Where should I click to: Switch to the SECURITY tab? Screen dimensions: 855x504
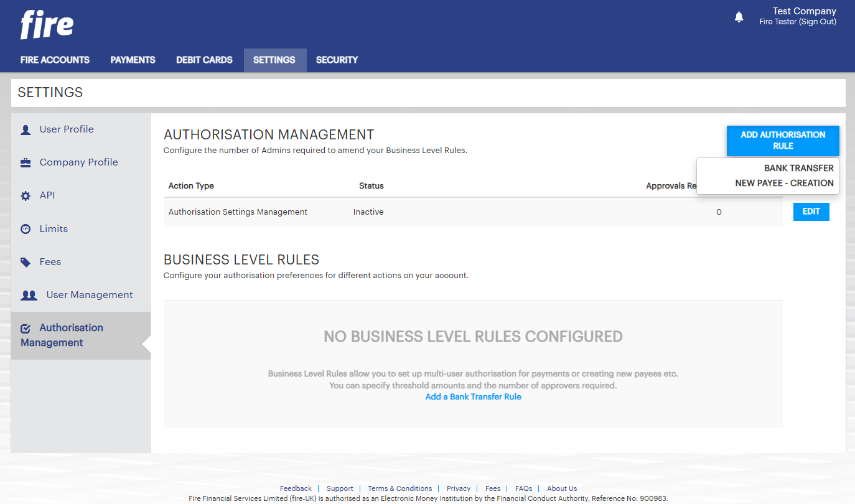click(337, 60)
